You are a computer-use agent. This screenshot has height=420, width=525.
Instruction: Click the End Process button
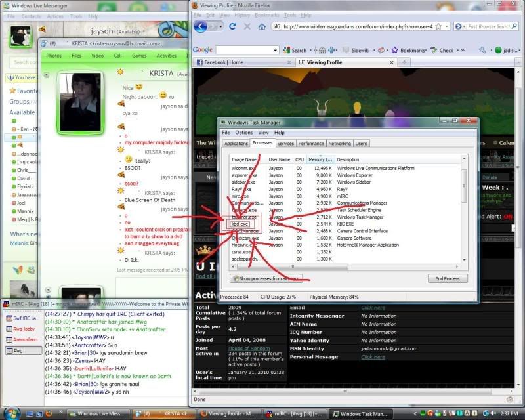448,278
